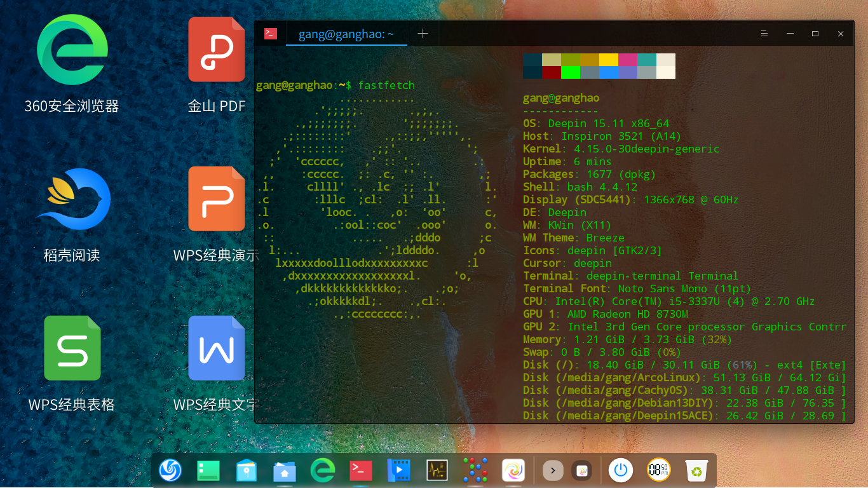Open the Deepin Launcher from the dock
This screenshot has height=488, width=868.
170,470
